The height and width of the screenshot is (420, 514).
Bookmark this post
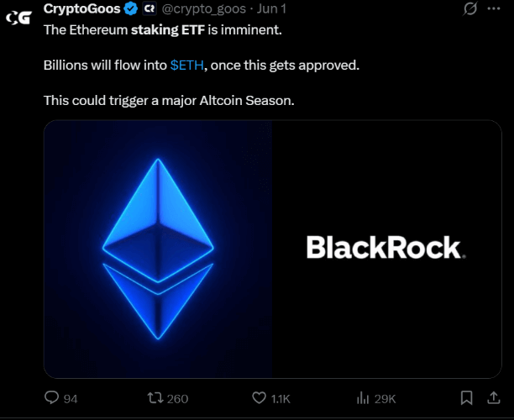(x=467, y=397)
